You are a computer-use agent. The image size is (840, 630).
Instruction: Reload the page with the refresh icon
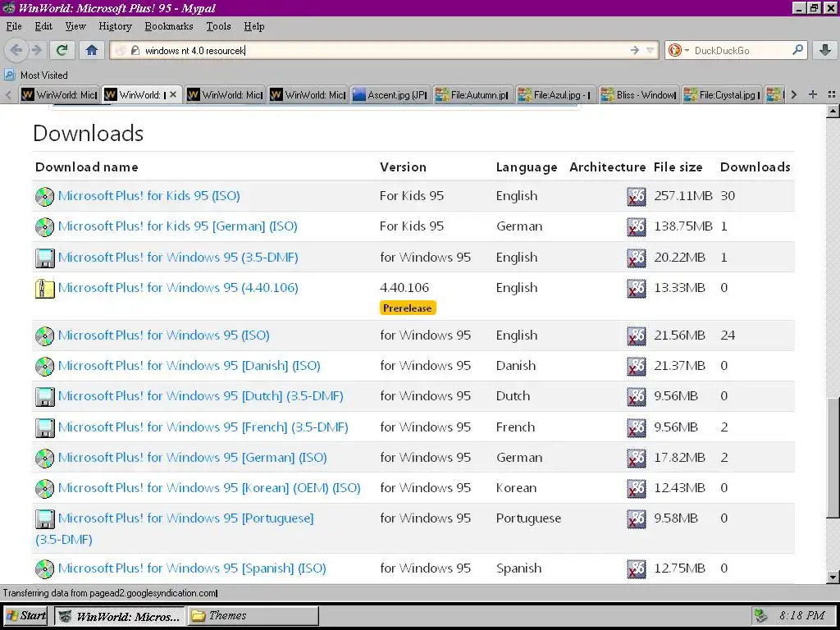[62, 50]
